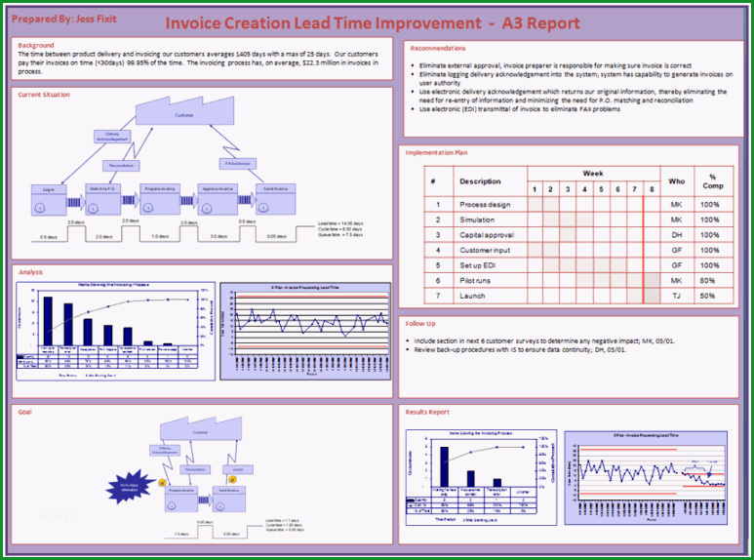Open the Pareto chart in Analysis section
The width and height of the screenshot is (754, 560).
click(x=115, y=331)
